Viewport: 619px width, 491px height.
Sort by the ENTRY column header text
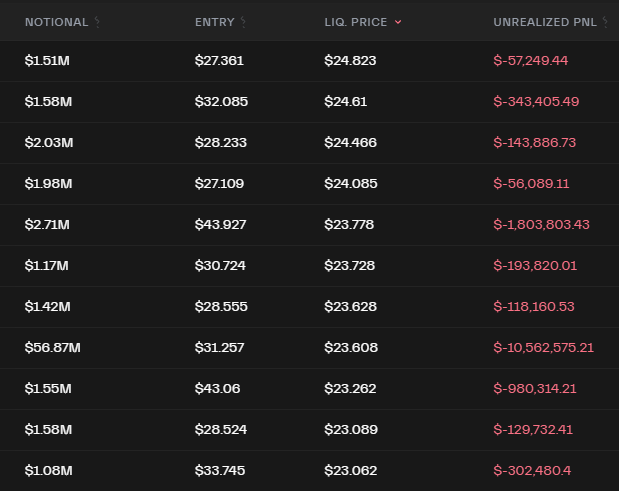click(x=214, y=22)
